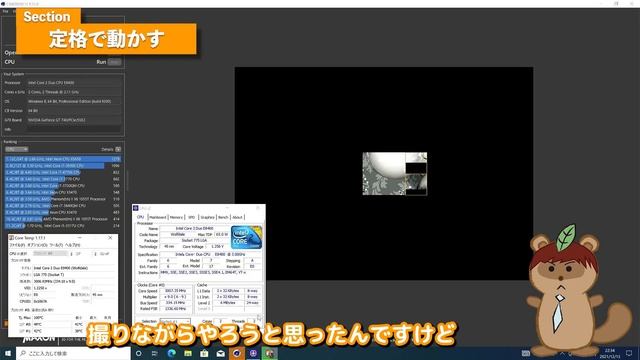The width and height of the screenshot is (640, 360).
Task: Select the AMD Phenom ranking entry scoring 516
Action: pos(63,199)
